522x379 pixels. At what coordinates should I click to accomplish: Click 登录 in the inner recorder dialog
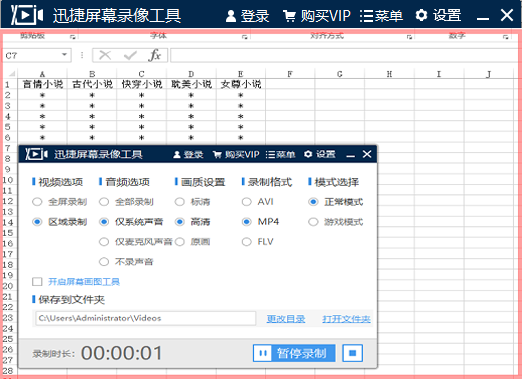coord(188,154)
